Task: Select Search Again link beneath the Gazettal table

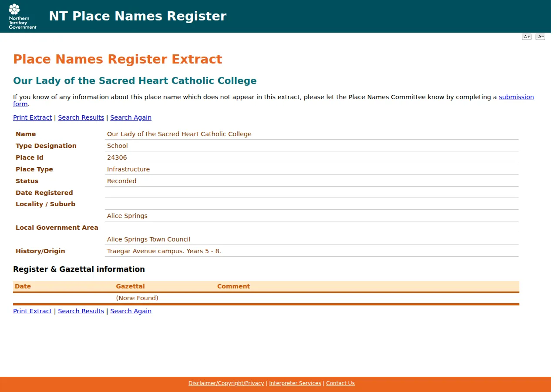Action: 131,311
